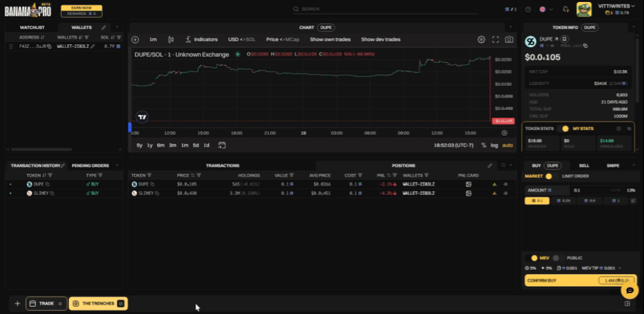The height and width of the screenshot is (314, 644).
Task: Open The Trenches page button
Action: pos(98,304)
